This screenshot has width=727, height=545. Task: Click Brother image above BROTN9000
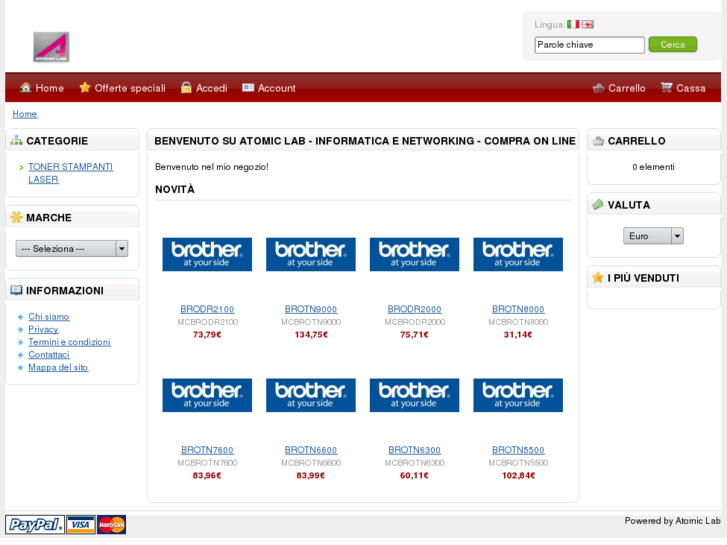pos(311,254)
